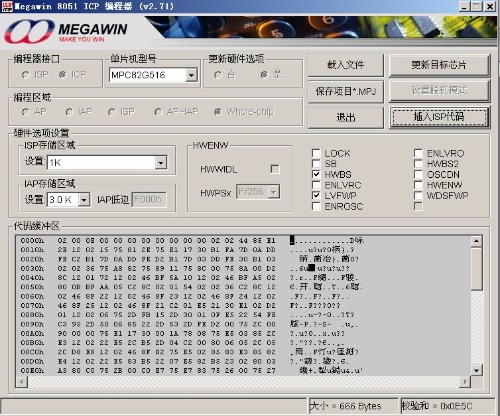The height and width of the screenshot is (416, 500).
Task: Enable the ENLVRO checkbox
Action: tap(418, 153)
